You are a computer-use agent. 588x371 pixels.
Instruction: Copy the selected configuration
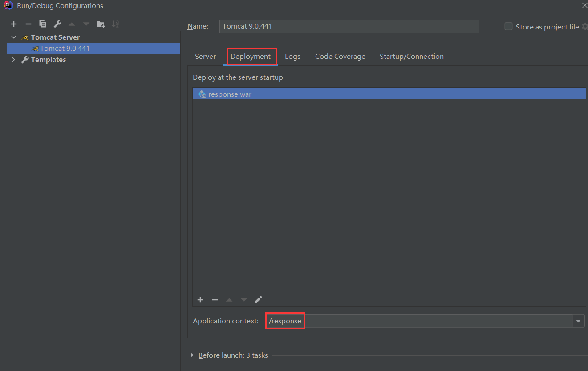tap(43, 24)
